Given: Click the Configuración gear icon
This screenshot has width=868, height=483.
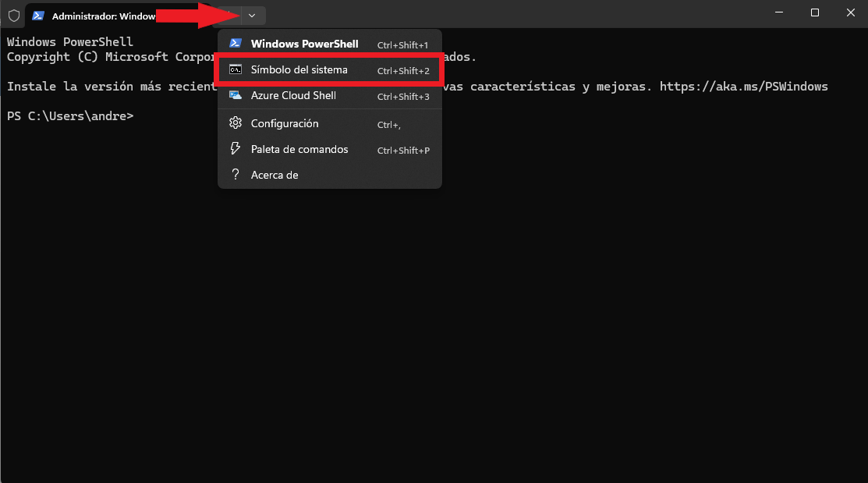Looking at the screenshot, I should 236,123.
